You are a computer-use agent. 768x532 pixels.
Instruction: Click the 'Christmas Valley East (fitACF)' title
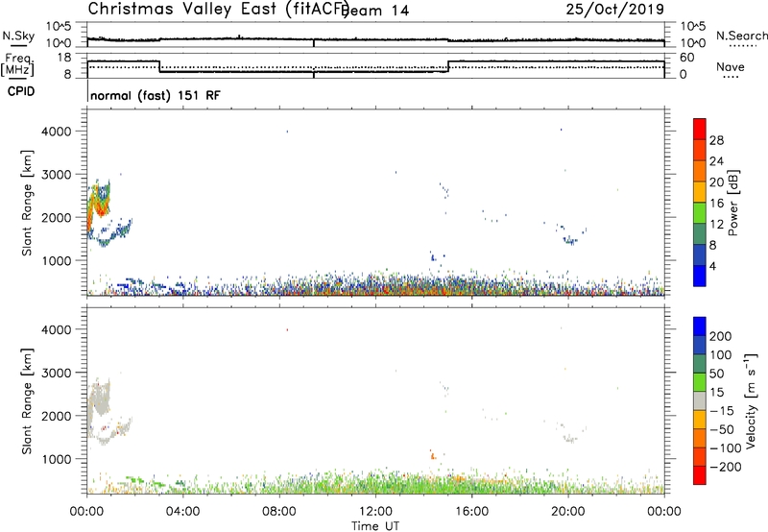219,10
